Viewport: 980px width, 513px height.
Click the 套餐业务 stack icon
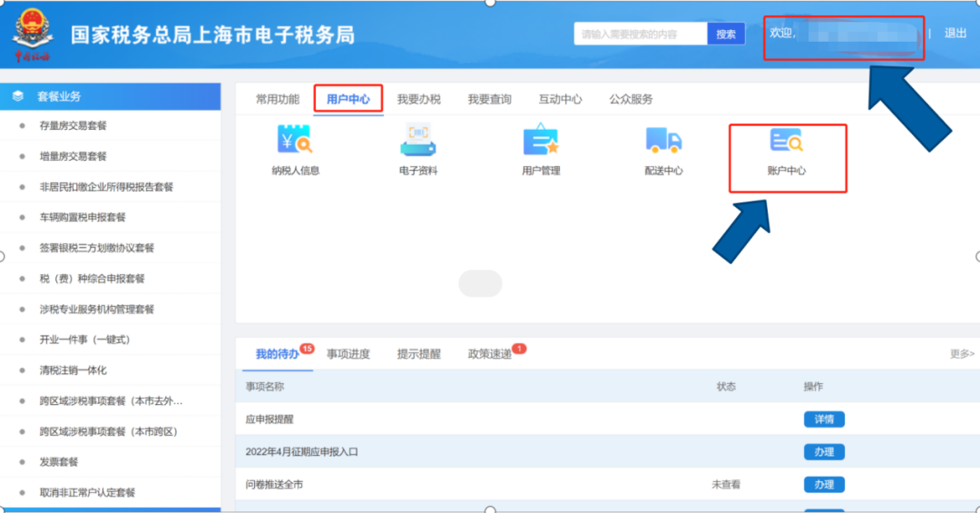(18, 96)
